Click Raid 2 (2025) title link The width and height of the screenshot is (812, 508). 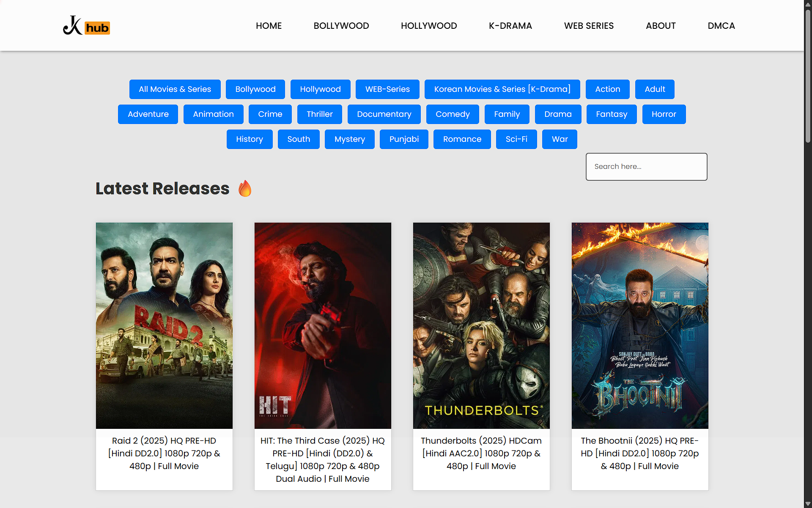pyautogui.click(x=164, y=453)
